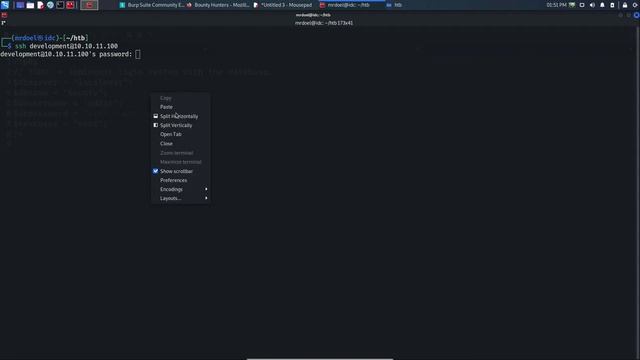Open the battery power tray icon
This screenshot has height=360, width=640.
click(x=612, y=5)
